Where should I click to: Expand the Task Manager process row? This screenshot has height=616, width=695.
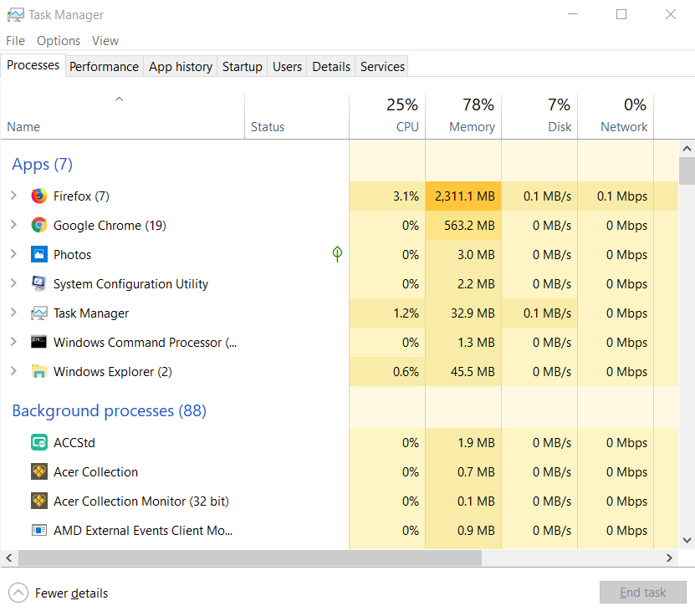tap(13, 313)
